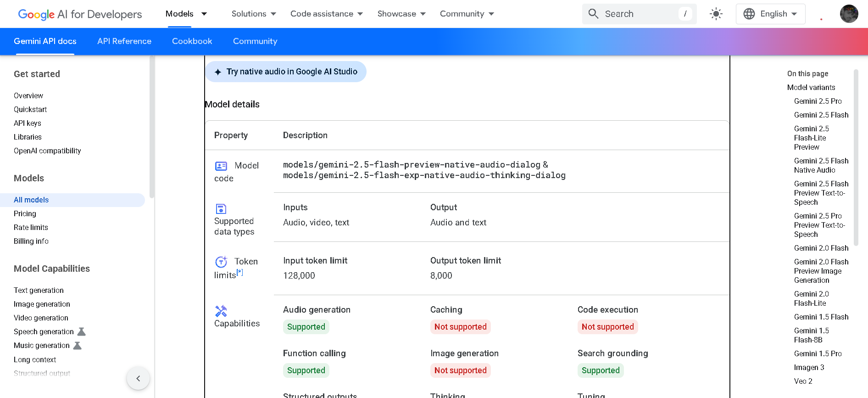Jump to Gemini 1.5 Flash section
868x398 pixels.
821,317
